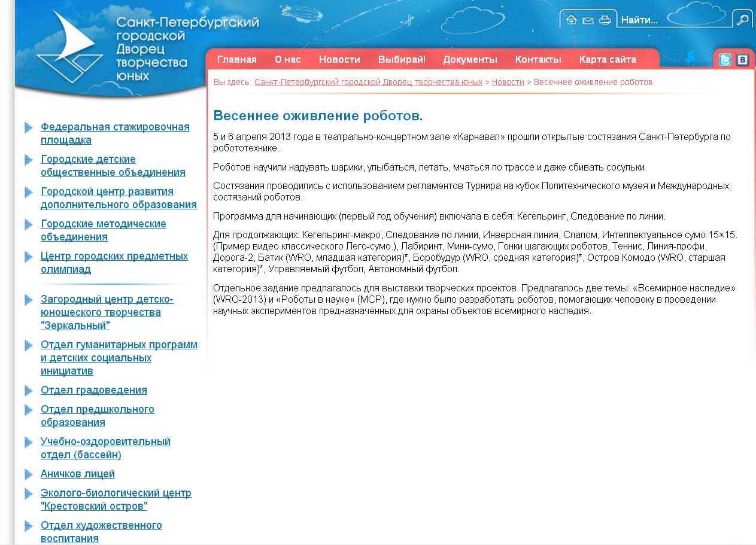The image size is (756, 545).
Task: Go to Новости in top menu
Action: pos(339,59)
